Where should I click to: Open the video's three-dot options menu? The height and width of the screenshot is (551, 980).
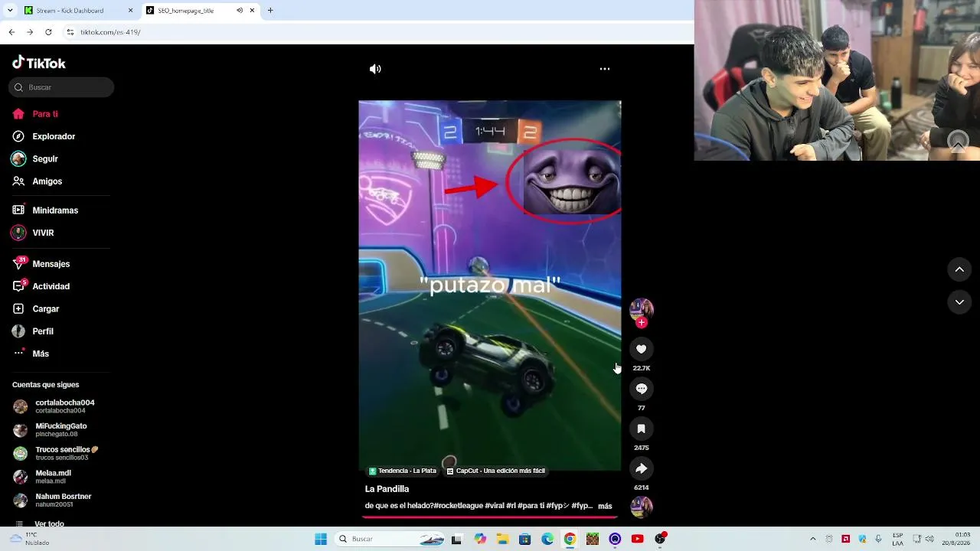coord(605,69)
